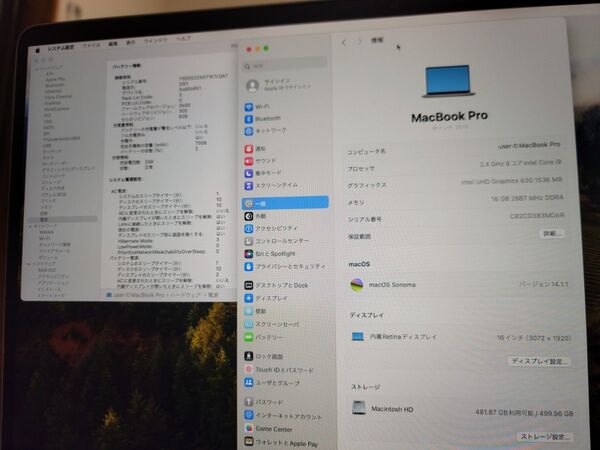
Task: Select ストレージ in the hardware tree
Action: 52,182
